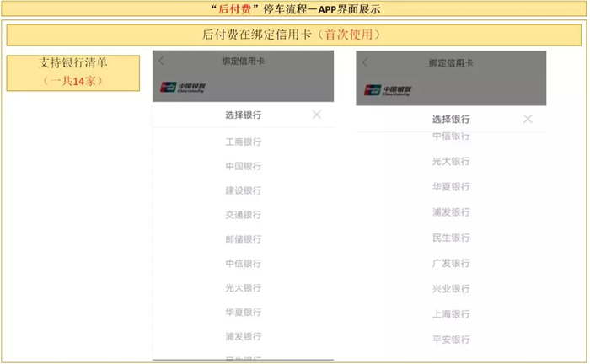The height and width of the screenshot is (364, 590).
Task: Close the 选择银行 sheet that lists 工商银行
Action: [316, 115]
